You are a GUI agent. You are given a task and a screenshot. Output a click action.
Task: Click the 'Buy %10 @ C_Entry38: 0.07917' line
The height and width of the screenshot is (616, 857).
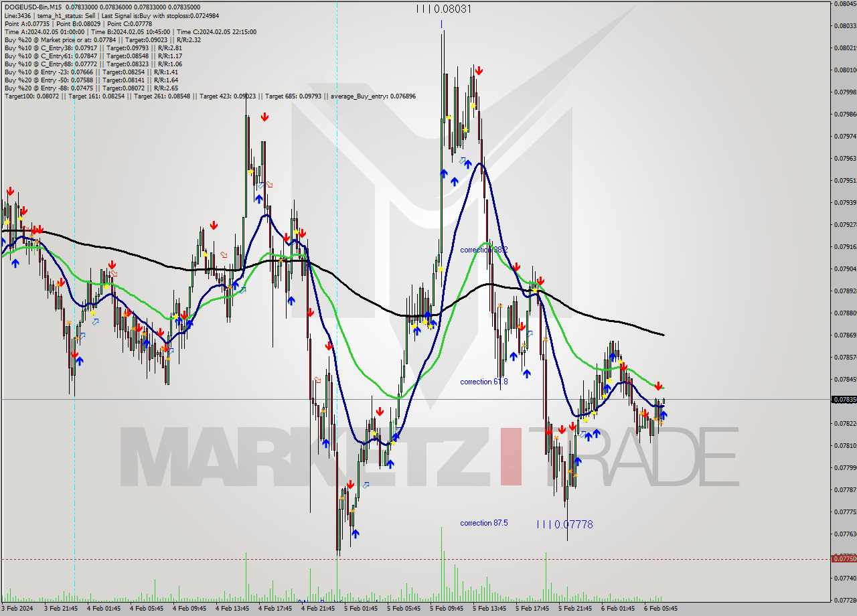[50, 48]
